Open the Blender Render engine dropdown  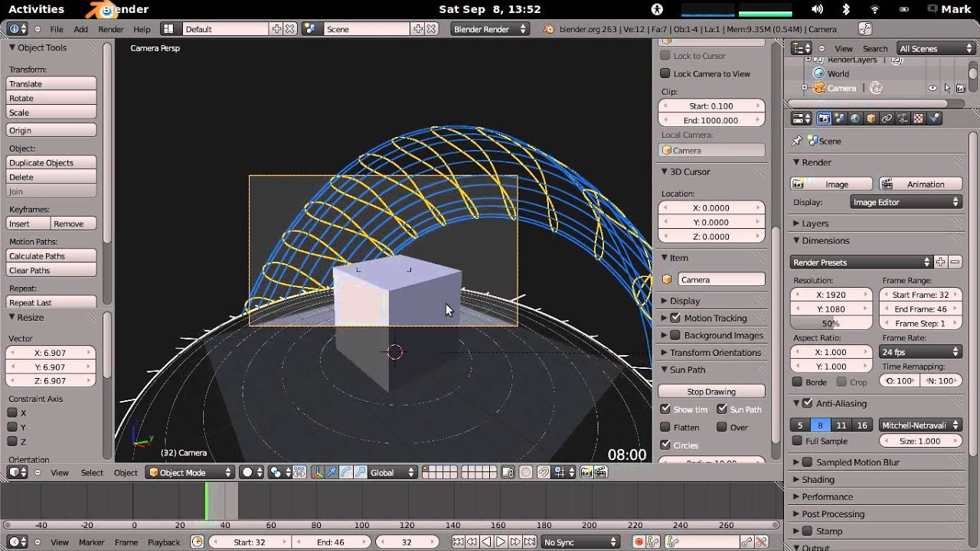click(490, 29)
